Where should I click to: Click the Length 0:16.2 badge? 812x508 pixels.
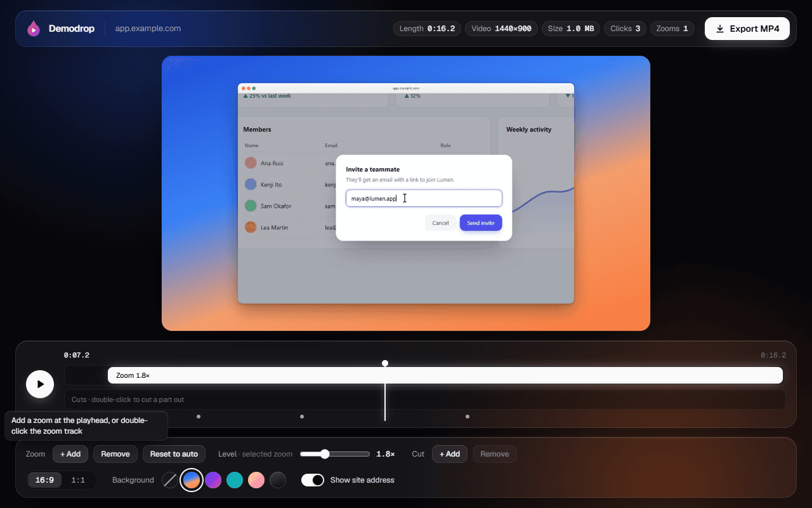428,29
